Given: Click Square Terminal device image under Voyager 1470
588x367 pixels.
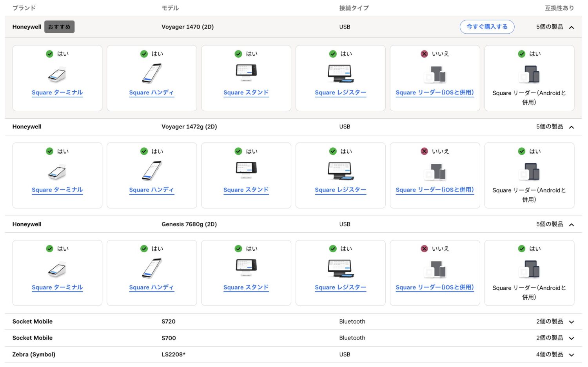Looking at the screenshot, I should coord(57,74).
